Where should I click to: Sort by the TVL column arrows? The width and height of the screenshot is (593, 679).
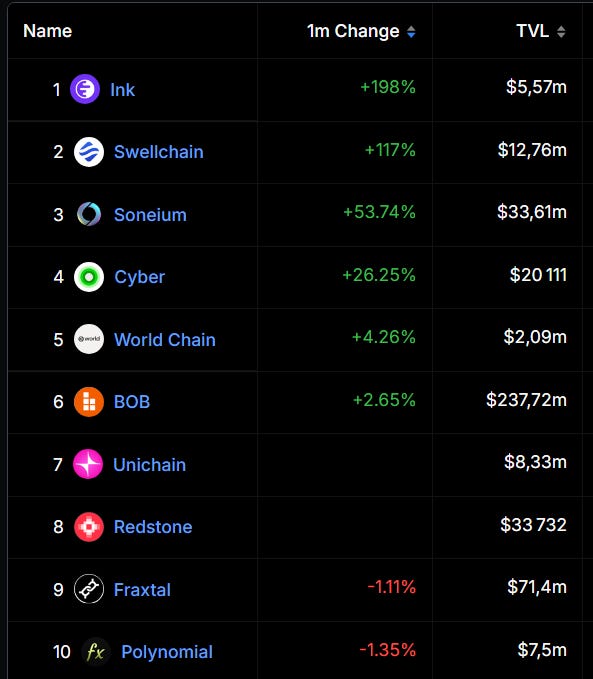(561, 32)
